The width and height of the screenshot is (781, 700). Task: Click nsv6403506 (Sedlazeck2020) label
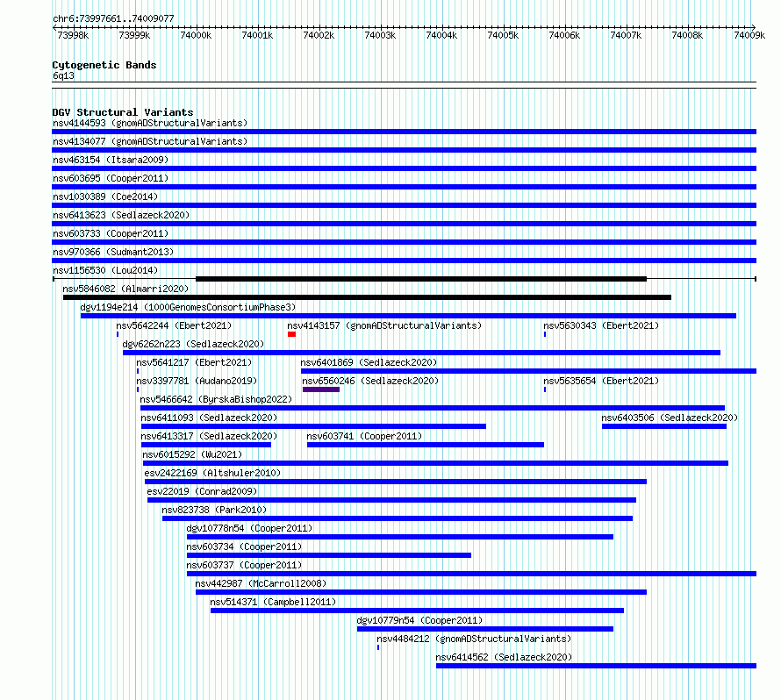click(670, 418)
